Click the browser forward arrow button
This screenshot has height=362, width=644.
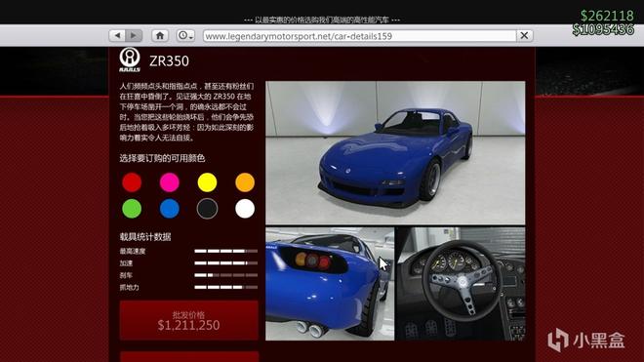point(134,36)
